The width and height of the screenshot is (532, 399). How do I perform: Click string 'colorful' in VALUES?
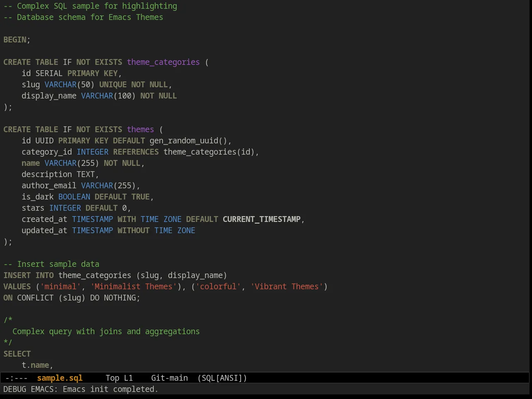tap(218, 286)
